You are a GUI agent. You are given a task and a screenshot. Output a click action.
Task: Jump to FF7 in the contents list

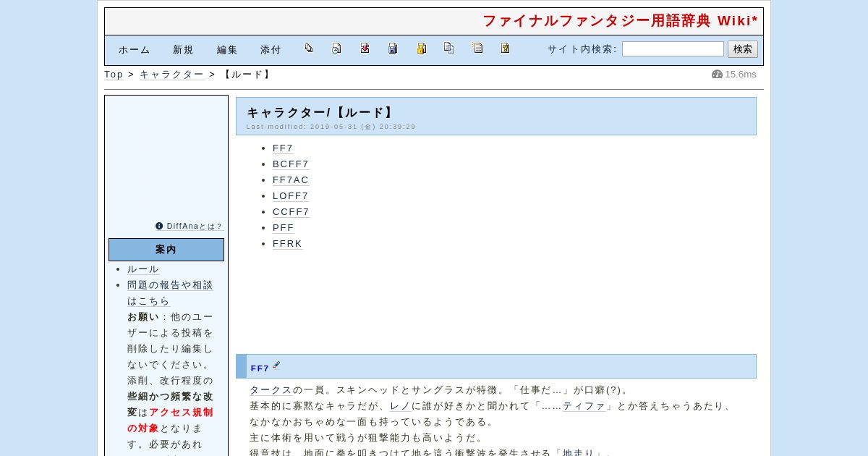point(283,148)
